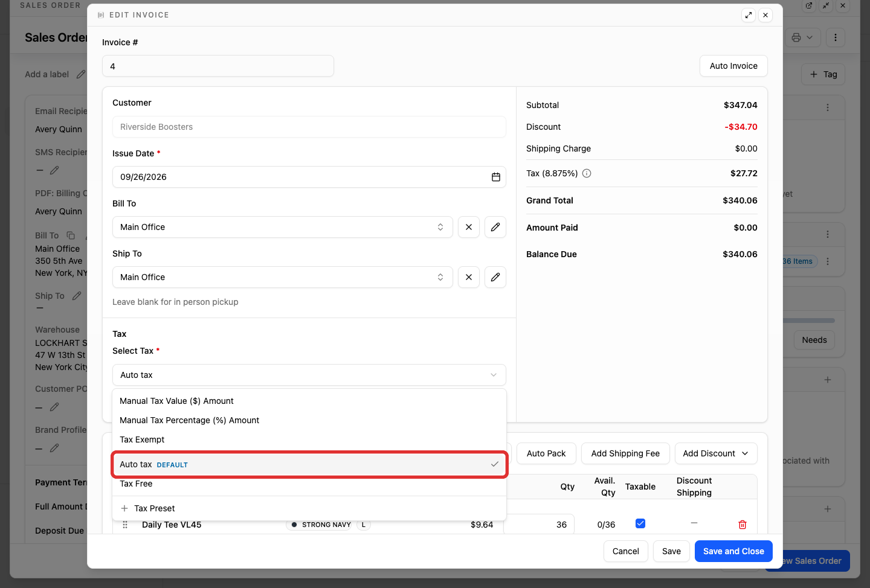Clear the Bill To address selection

469,227
